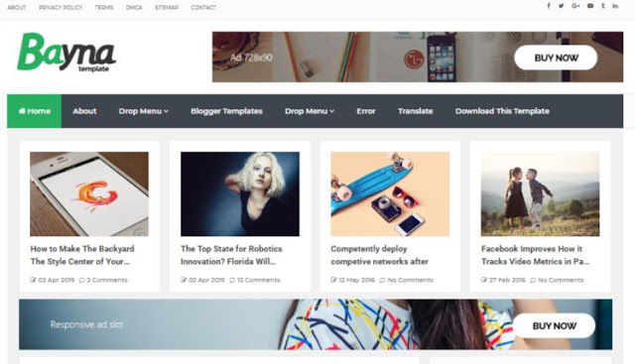Open the Google Plus social icon
Screen dimensions: 635x364
click(575, 6)
